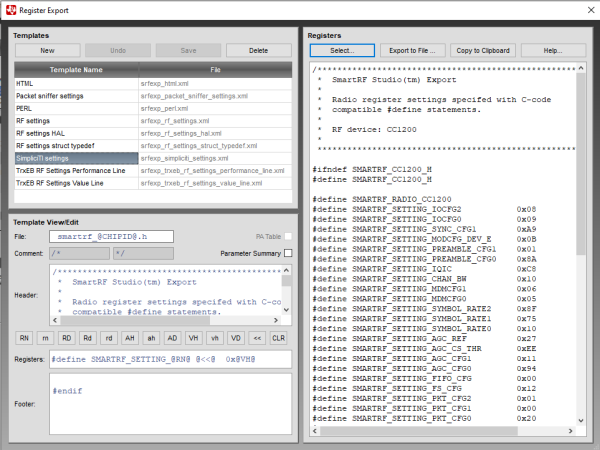The image size is (600, 450).
Task: Click srfexp_simpliciti_settings.xml file cell
Action: (215, 158)
